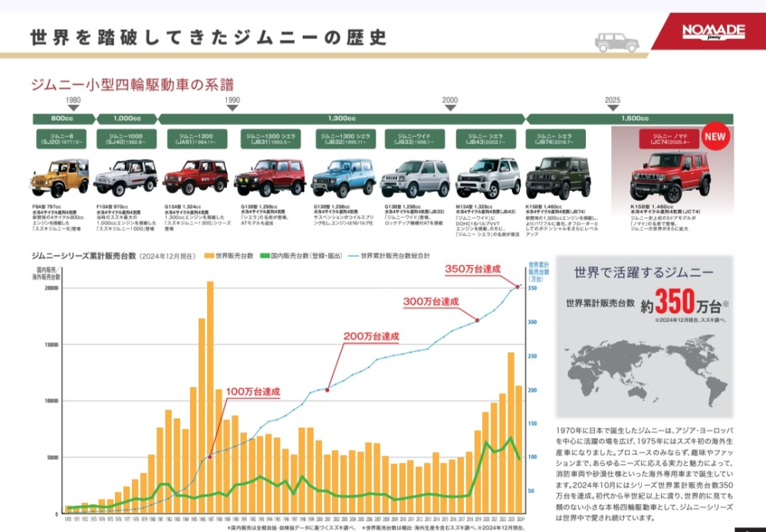Click the NOMADE Jimny logo

click(713, 31)
